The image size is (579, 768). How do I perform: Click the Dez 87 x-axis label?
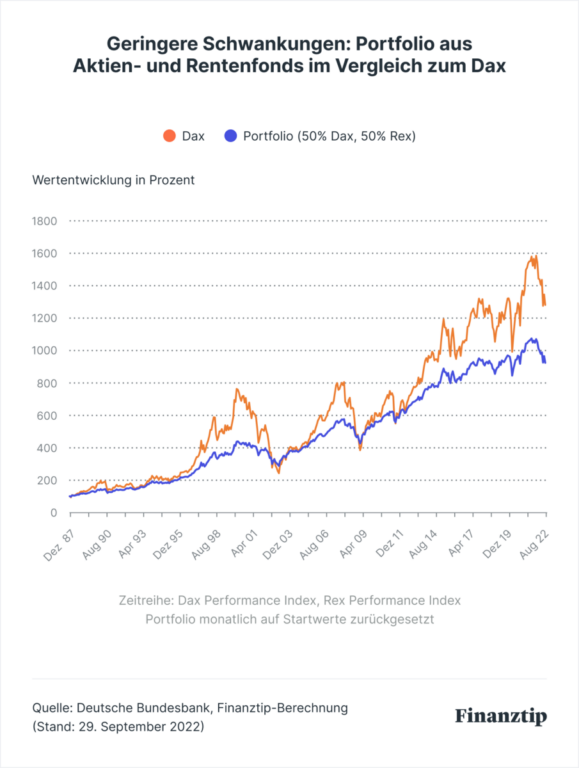pos(59,545)
